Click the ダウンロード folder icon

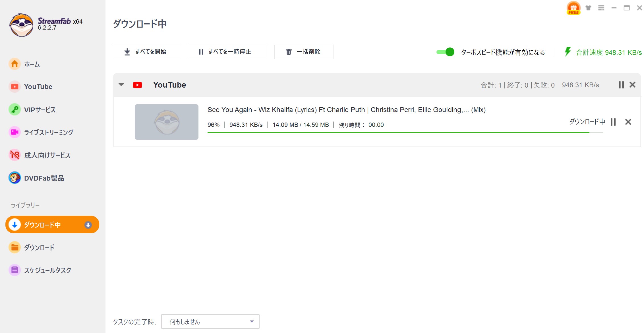click(x=15, y=247)
